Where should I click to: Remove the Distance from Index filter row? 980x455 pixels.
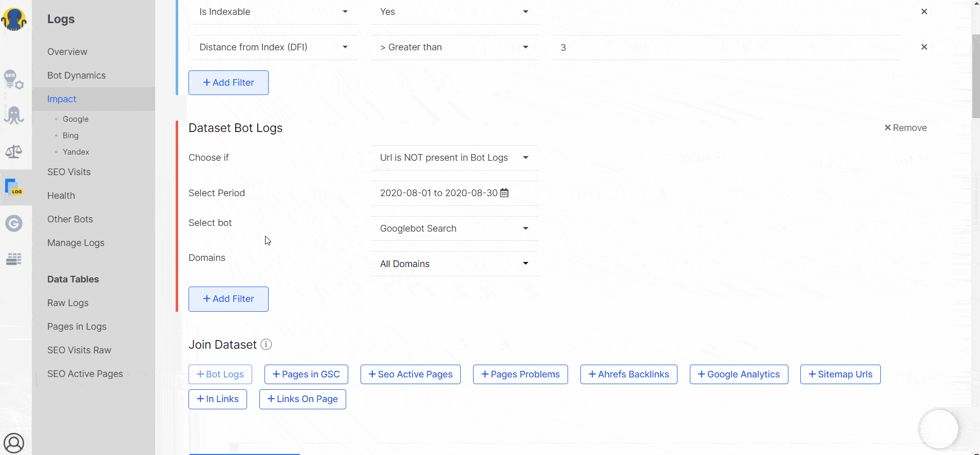pos(924,47)
